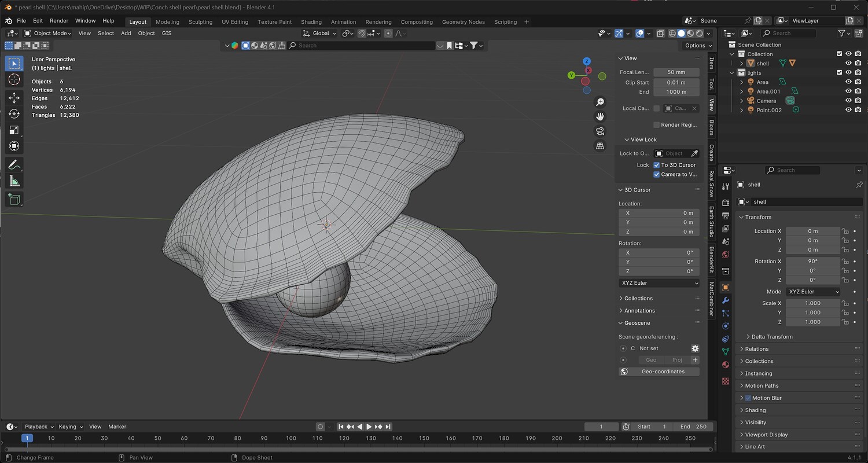Switch to orthographic grid view icon
Screen dimensions: 868x463
(600, 146)
